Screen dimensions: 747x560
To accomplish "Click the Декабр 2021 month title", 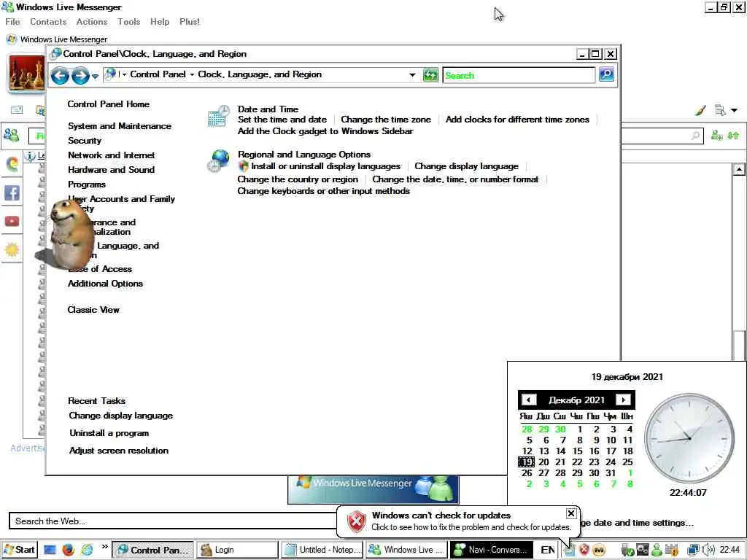I will (576, 400).
